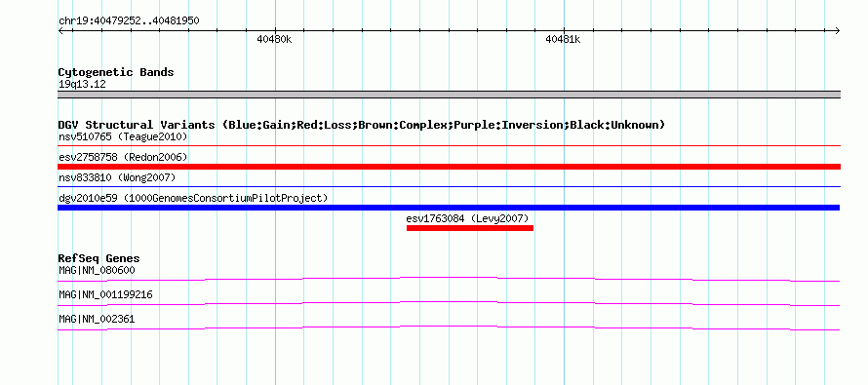Click the left arrowhead of the ruler

tap(60, 30)
